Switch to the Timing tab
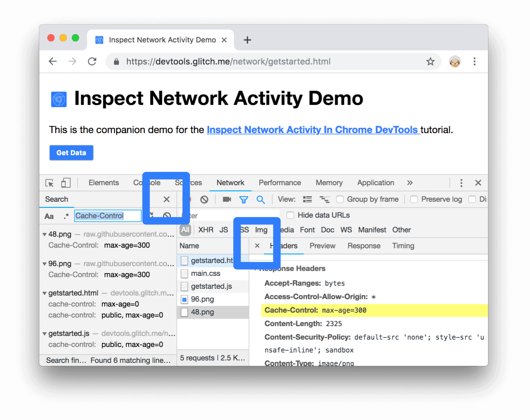The width and height of the screenshot is (530, 420). 403,246
